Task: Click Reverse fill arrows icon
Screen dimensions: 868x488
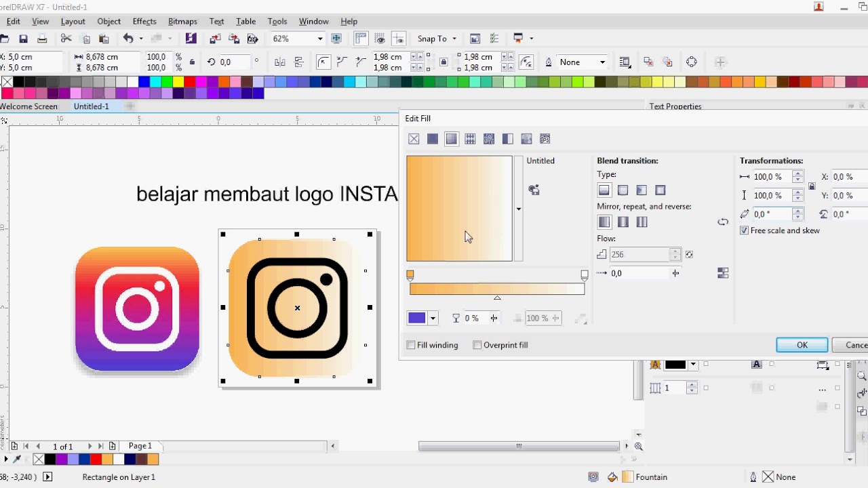Action: [x=723, y=222]
